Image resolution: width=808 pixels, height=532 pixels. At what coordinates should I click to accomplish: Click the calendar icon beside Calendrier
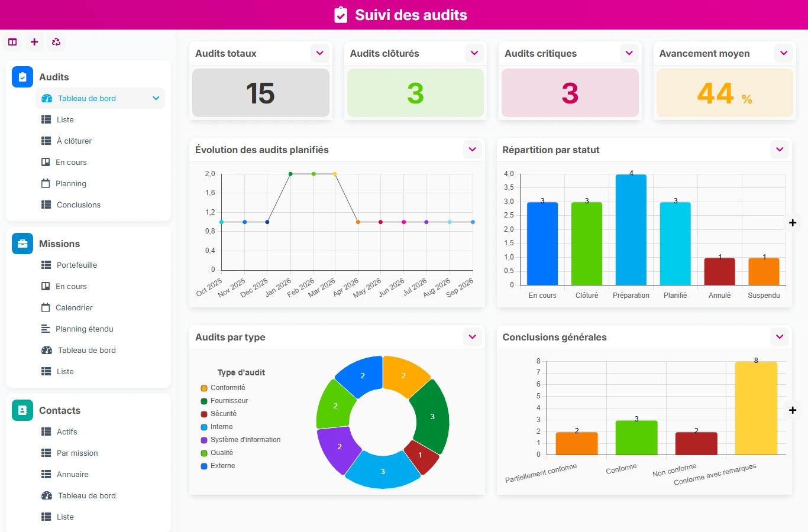46,307
